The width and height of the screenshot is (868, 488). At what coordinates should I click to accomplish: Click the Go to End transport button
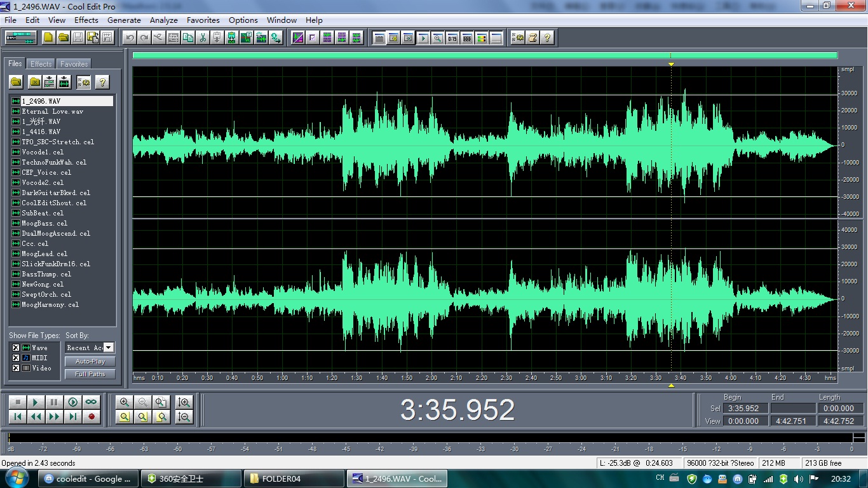tap(73, 417)
